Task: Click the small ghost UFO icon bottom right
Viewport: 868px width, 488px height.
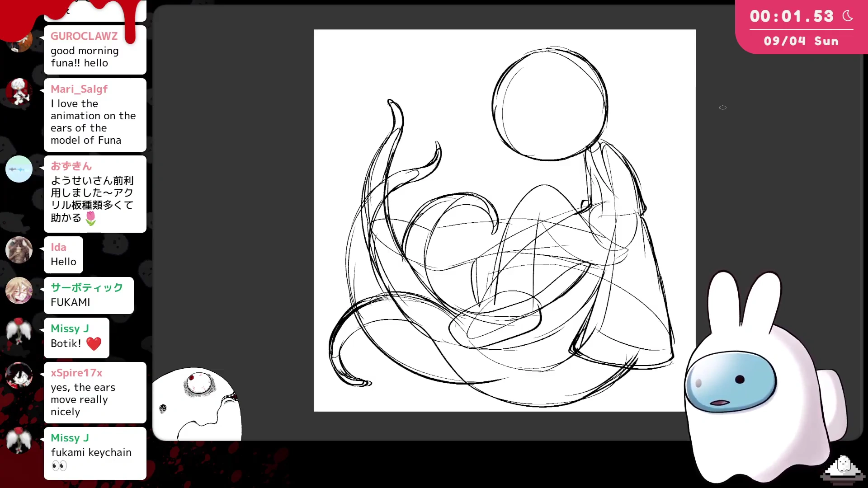Action: tap(843, 469)
